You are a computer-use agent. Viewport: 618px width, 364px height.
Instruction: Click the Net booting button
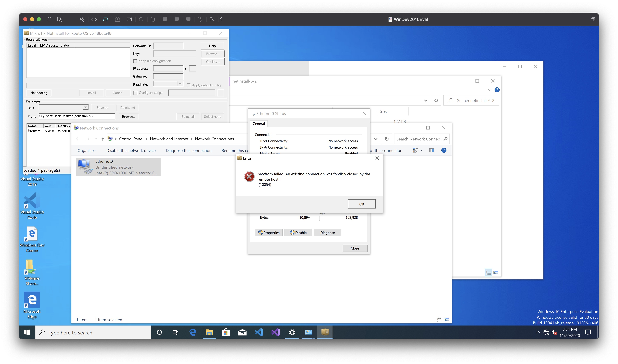tap(39, 93)
